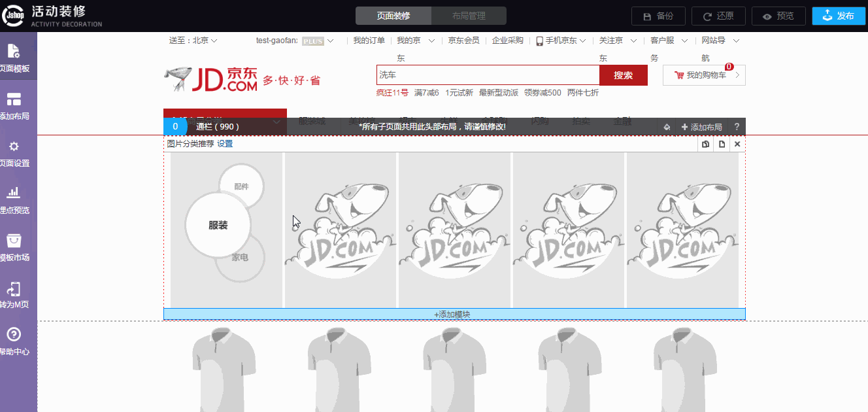
Task: Select the 服装 category circle
Action: [x=218, y=225]
